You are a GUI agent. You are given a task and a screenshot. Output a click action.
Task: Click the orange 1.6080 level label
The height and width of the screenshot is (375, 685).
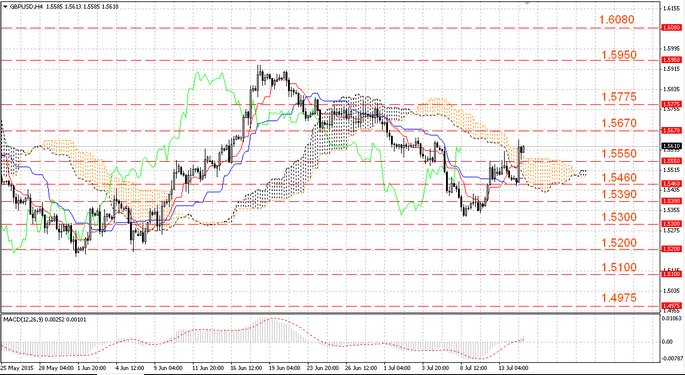616,20
